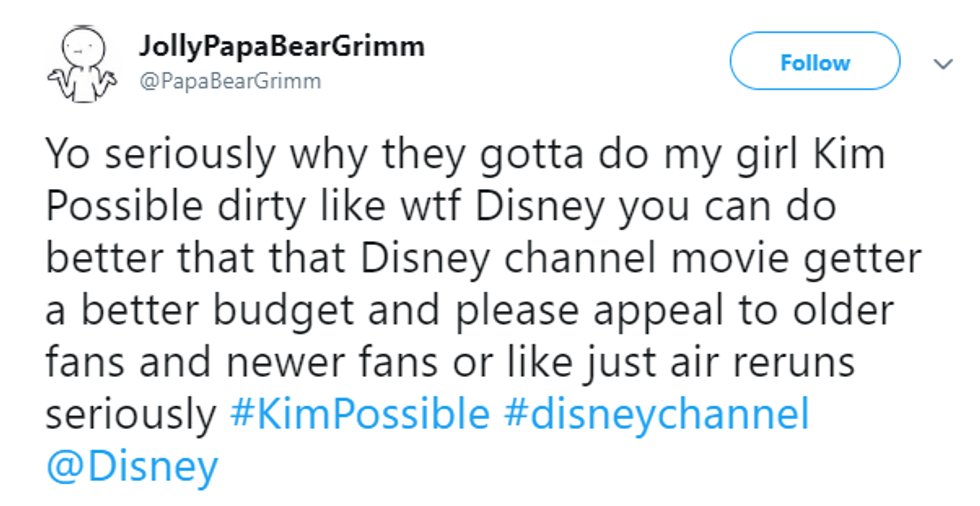This screenshot has height=506, width=980.
Task: Visit the @Disney mention profile
Action: (132, 466)
